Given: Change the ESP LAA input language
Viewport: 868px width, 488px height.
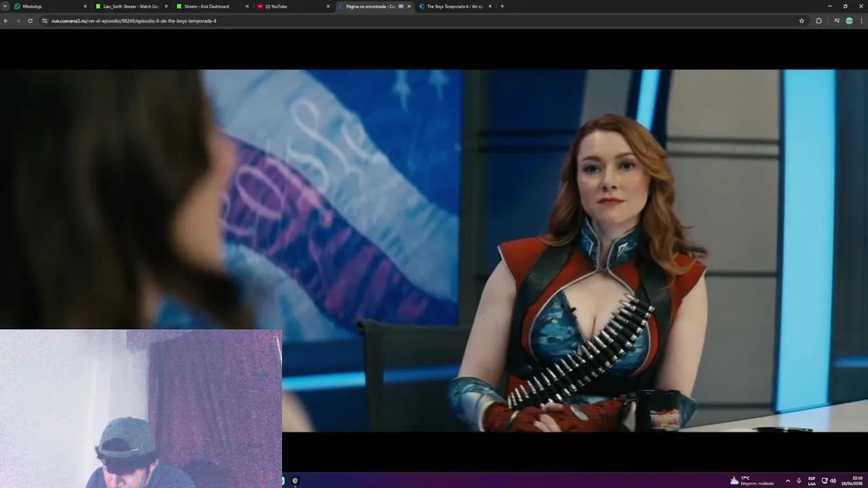Looking at the screenshot, I should coord(812,481).
